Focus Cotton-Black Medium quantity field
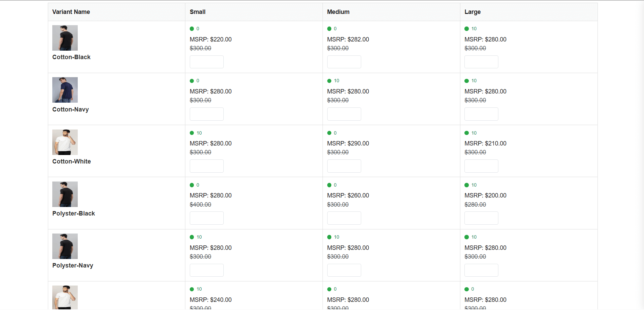Image resolution: width=644 pixels, height=310 pixels. pos(344,62)
